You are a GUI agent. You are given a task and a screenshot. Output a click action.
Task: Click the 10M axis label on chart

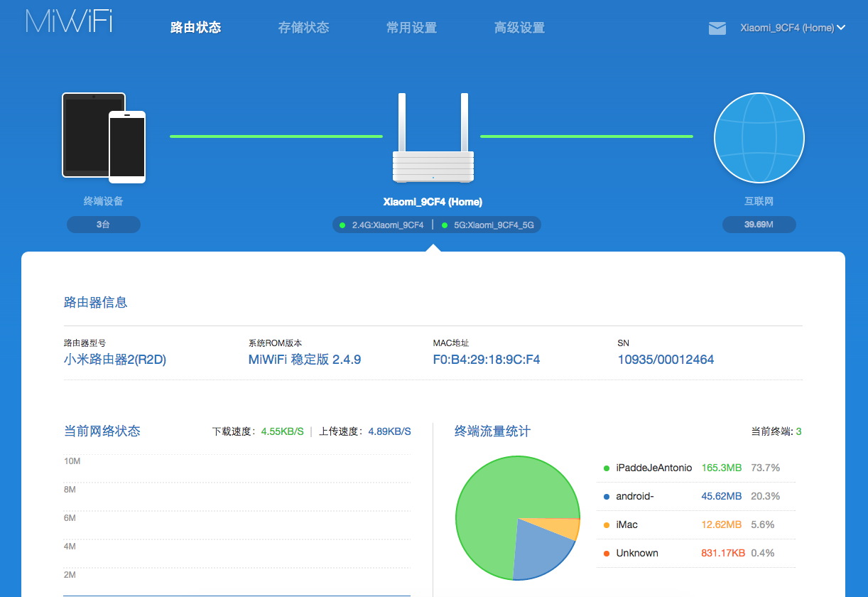pos(72,461)
